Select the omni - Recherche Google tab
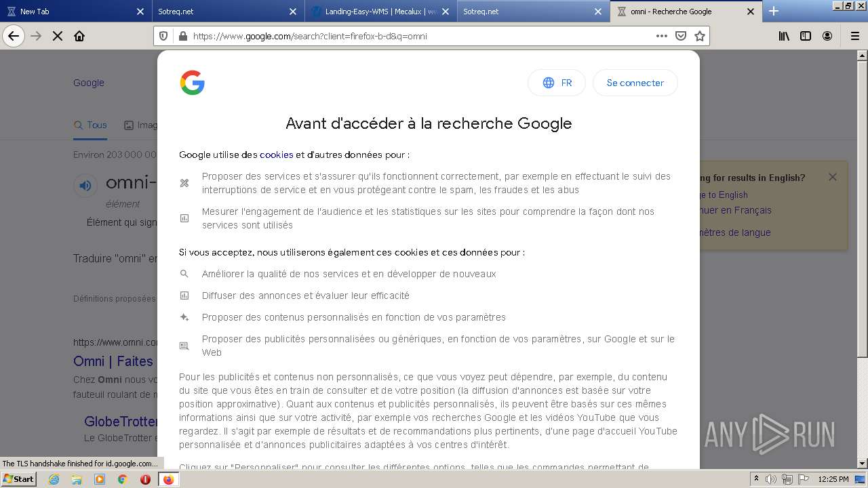Screen dimensions: 868x488 686,12
